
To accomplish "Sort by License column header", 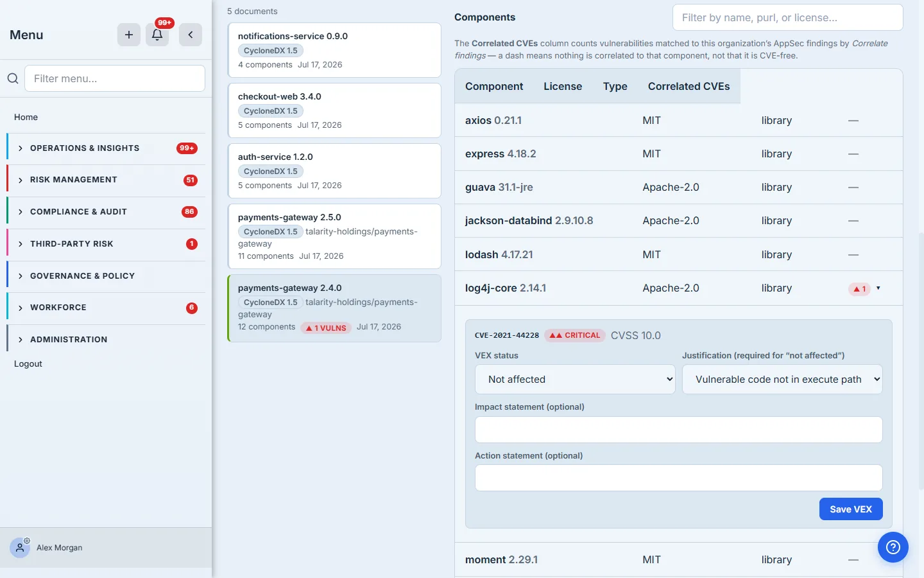I will click(x=563, y=86).
